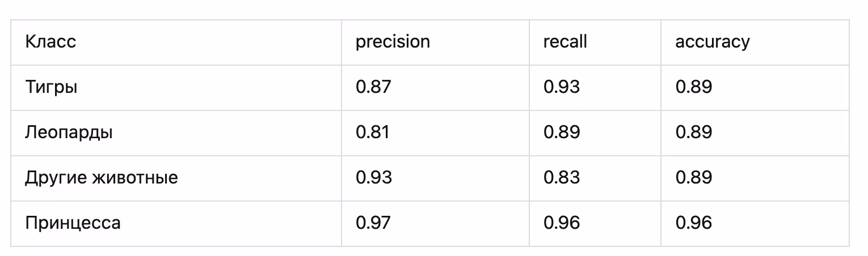Select the Леопарды row label

tap(69, 133)
